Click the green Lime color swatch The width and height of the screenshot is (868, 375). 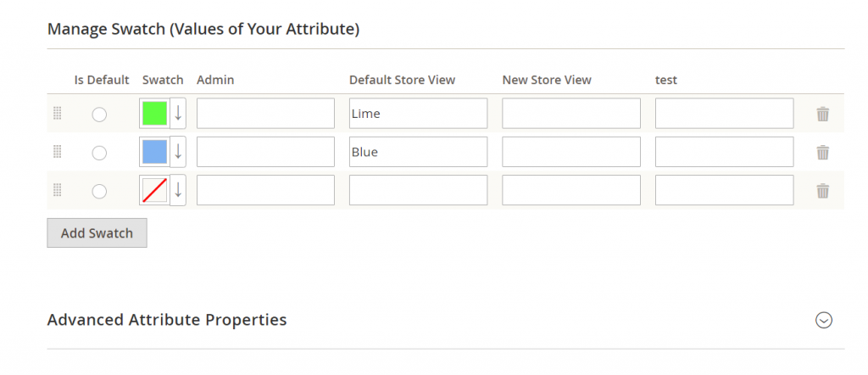(x=154, y=114)
